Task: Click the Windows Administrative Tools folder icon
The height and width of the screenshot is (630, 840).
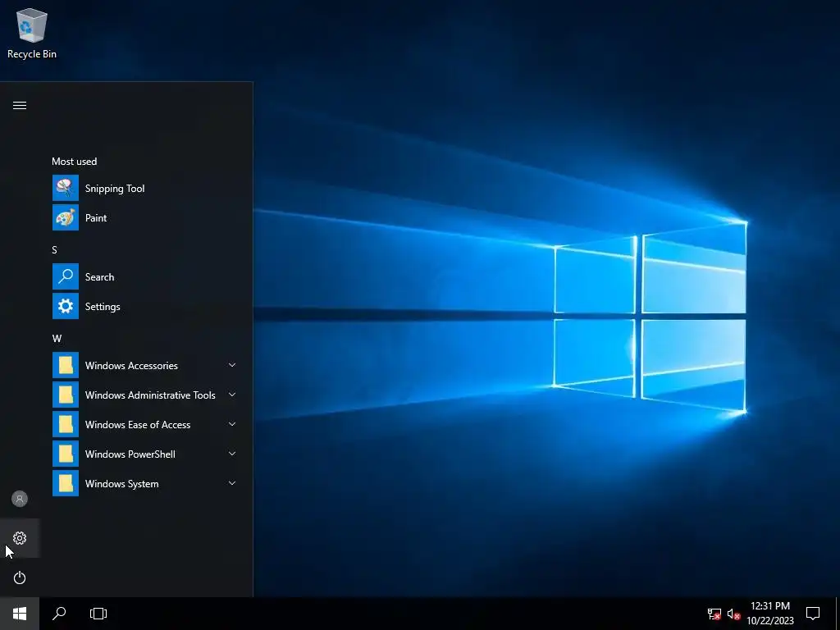Action: pos(66,395)
